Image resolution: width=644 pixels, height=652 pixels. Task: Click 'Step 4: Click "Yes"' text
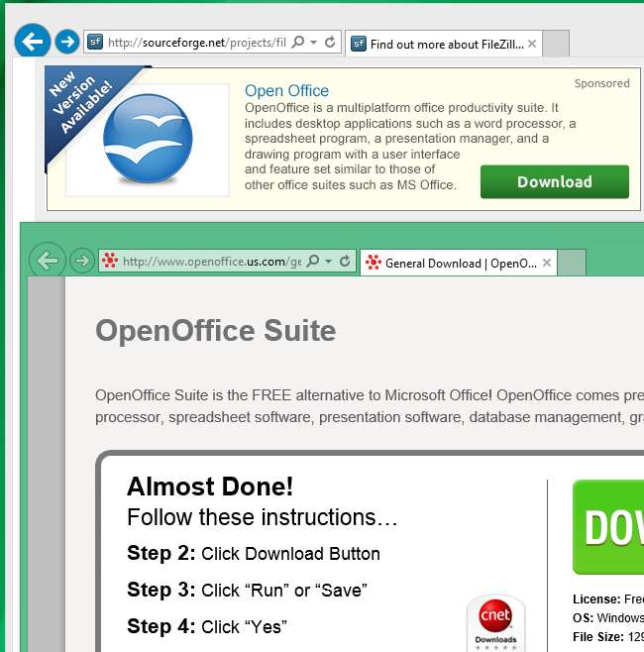(207, 626)
